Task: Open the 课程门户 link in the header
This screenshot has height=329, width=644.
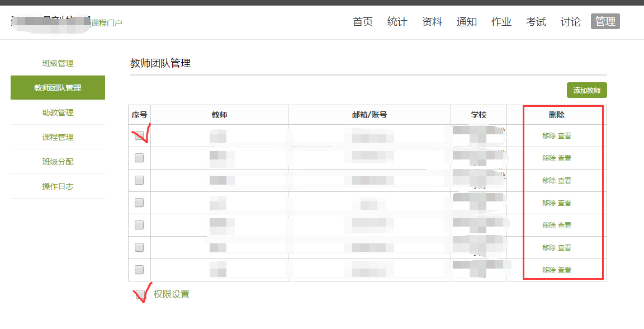Action: pyautogui.click(x=106, y=23)
